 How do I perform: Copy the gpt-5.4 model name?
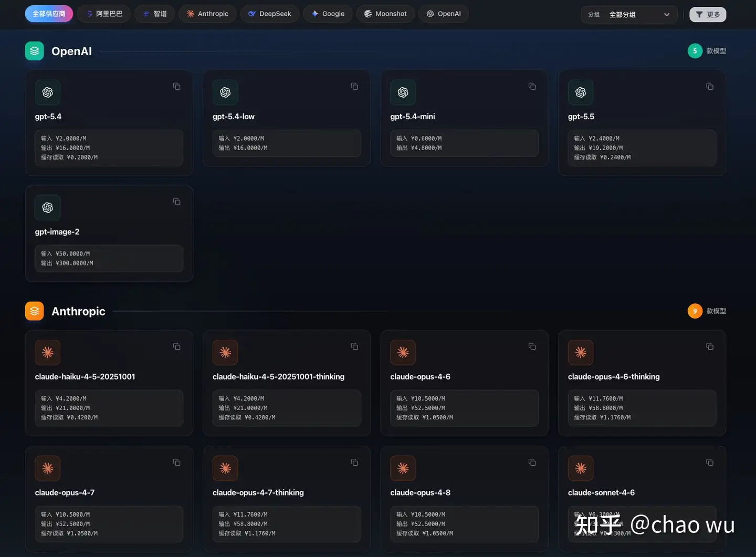pos(177,87)
